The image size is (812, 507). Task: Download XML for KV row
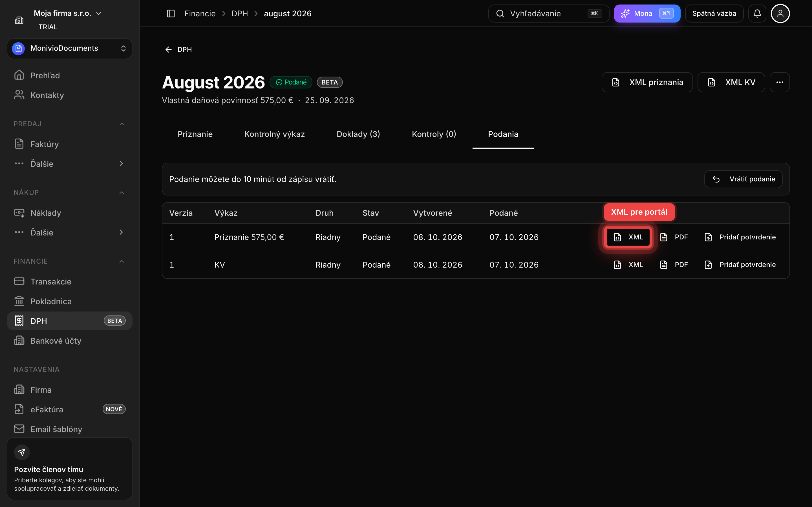628,264
